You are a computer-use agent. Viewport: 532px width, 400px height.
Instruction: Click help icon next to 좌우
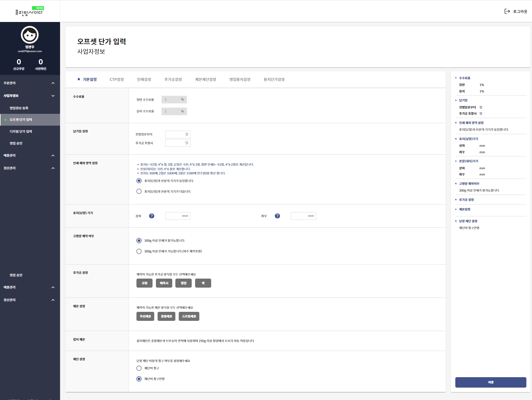pos(277,216)
